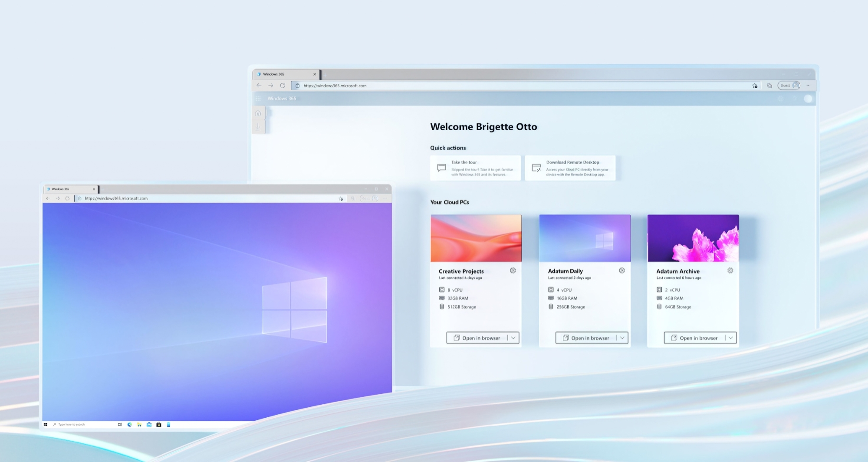Expand dropdown arrow beside Creative Projects Open in browser
Screen dimensions: 868x462
point(513,338)
